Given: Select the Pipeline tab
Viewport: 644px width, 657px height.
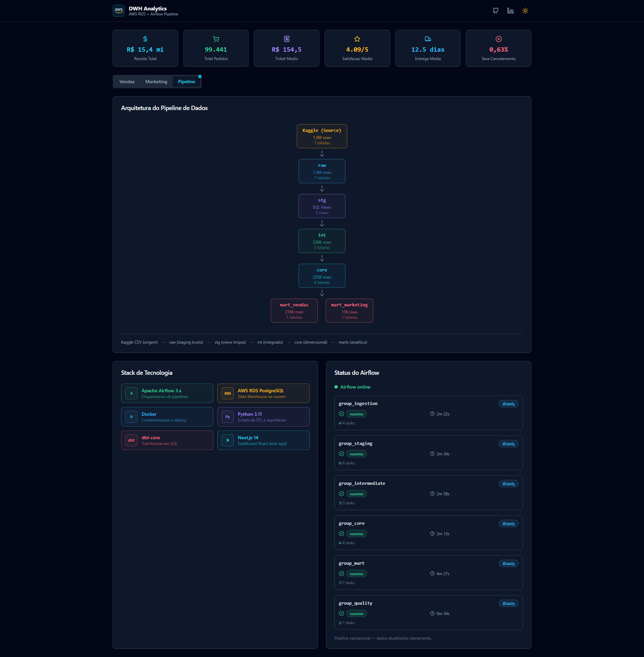Looking at the screenshot, I should [x=186, y=82].
